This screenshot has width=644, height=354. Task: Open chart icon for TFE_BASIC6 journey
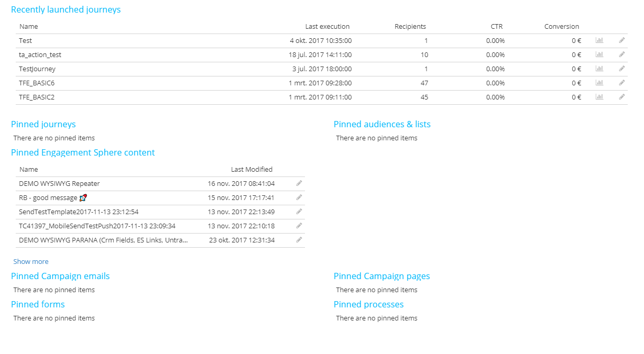pos(599,83)
